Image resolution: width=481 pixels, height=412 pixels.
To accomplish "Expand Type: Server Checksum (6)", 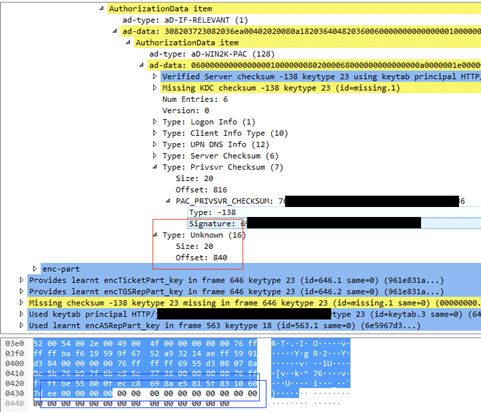I will [155, 156].
